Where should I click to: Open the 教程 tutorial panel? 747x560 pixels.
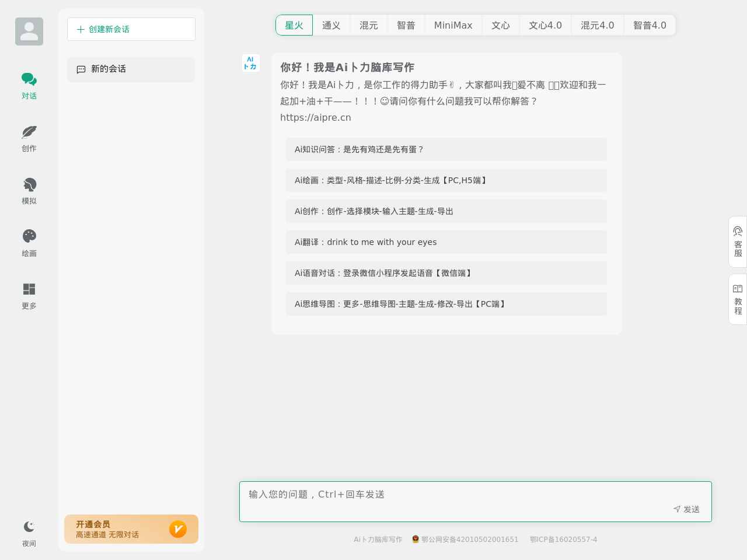[x=737, y=298]
